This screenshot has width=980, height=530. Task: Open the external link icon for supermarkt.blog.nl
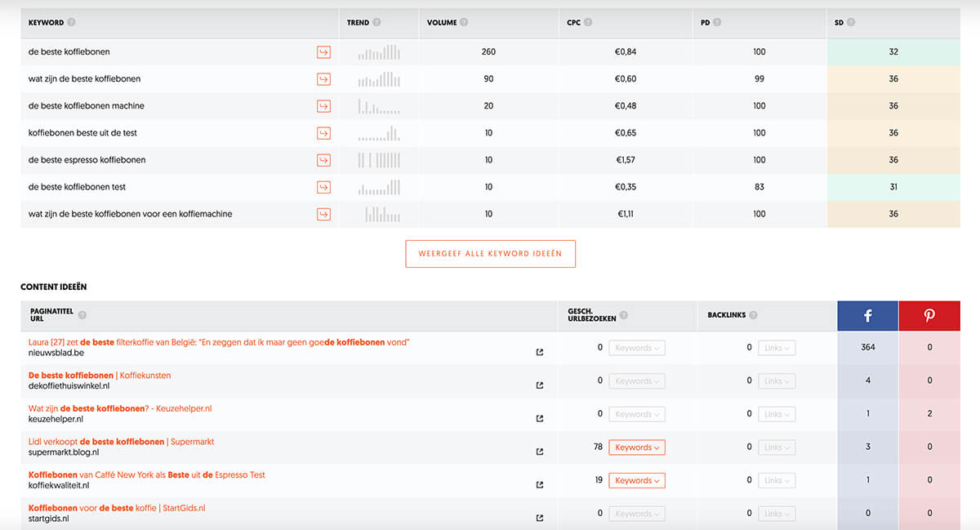(539, 452)
